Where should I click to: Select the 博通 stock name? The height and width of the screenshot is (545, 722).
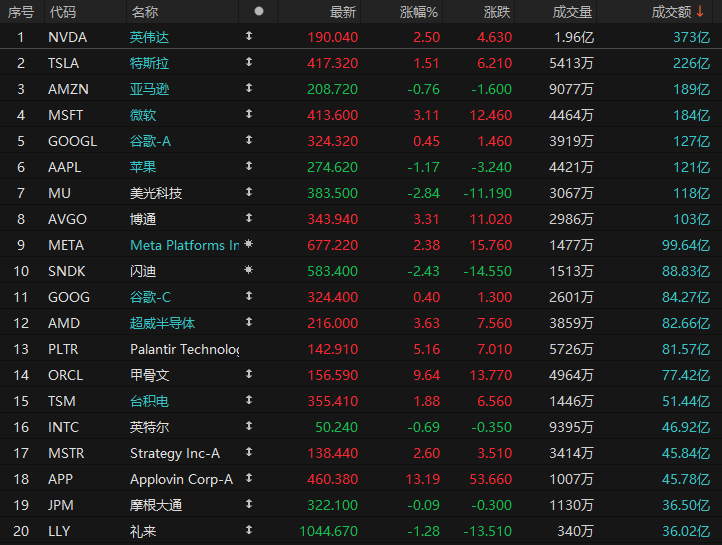(x=143, y=219)
